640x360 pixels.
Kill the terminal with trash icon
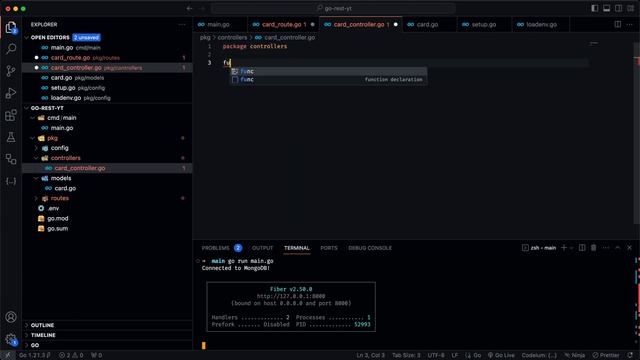click(593, 248)
